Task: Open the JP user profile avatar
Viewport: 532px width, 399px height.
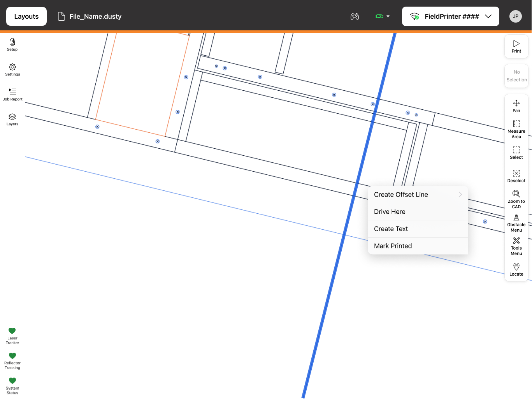Action: (516, 16)
